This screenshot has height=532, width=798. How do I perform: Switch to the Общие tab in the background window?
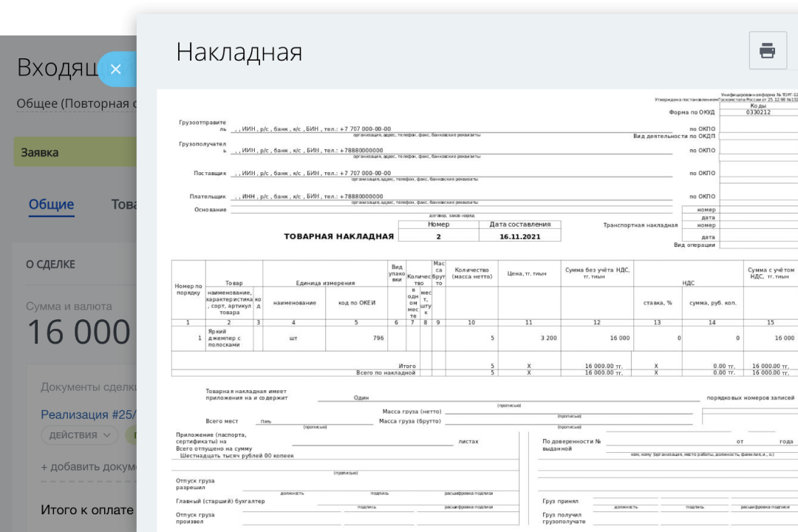tap(52, 204)
